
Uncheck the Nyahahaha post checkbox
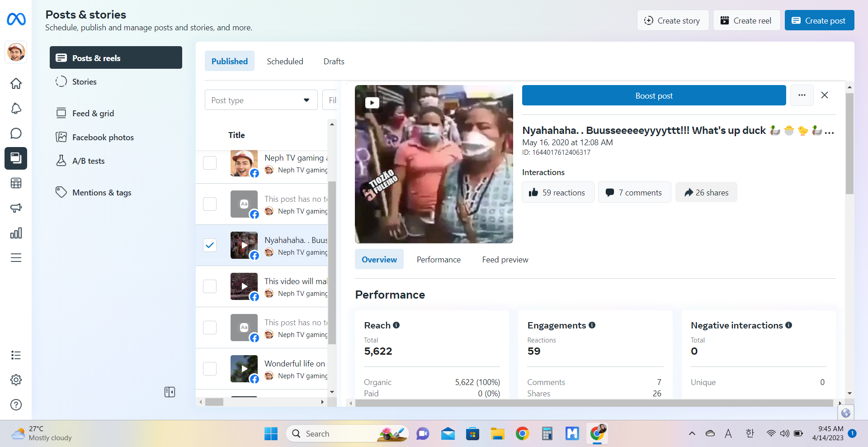click(x=210, y=245)
